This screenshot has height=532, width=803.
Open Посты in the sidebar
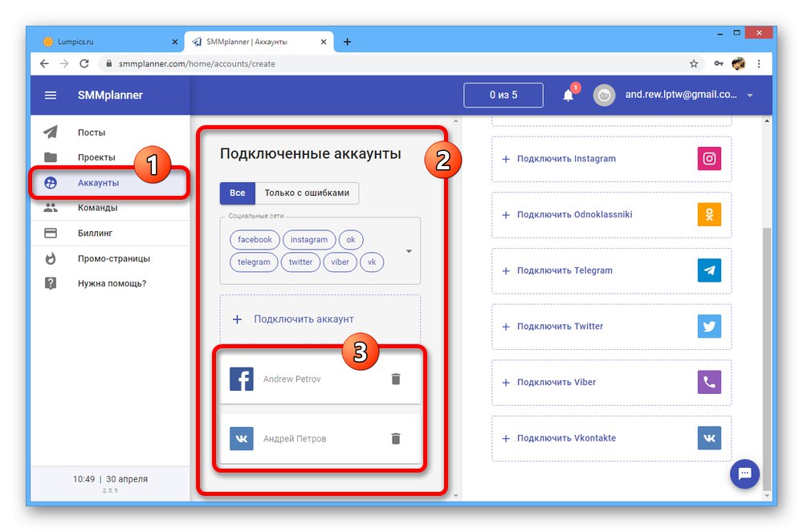click(x=110, y=132)
